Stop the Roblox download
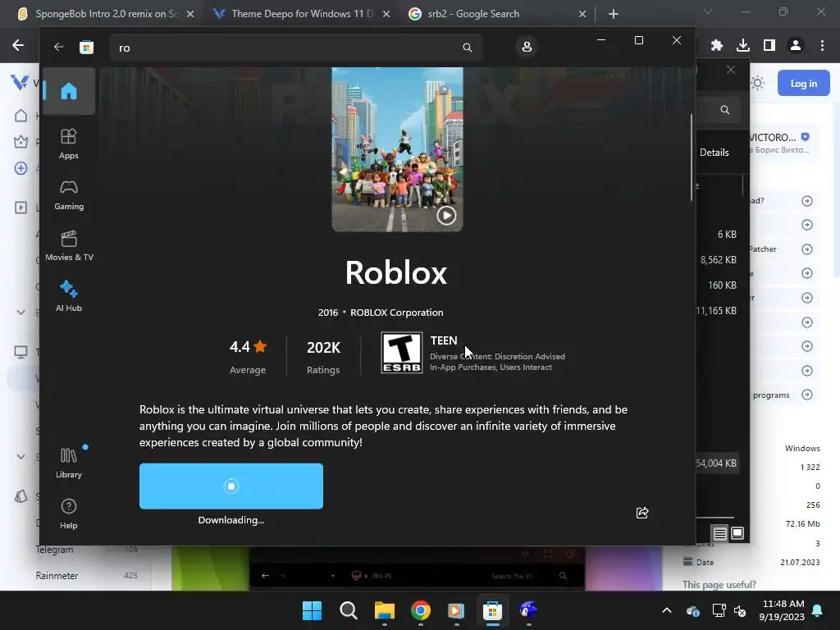The height and width of the screenshot is (630, 840). (x=231, y=486)
